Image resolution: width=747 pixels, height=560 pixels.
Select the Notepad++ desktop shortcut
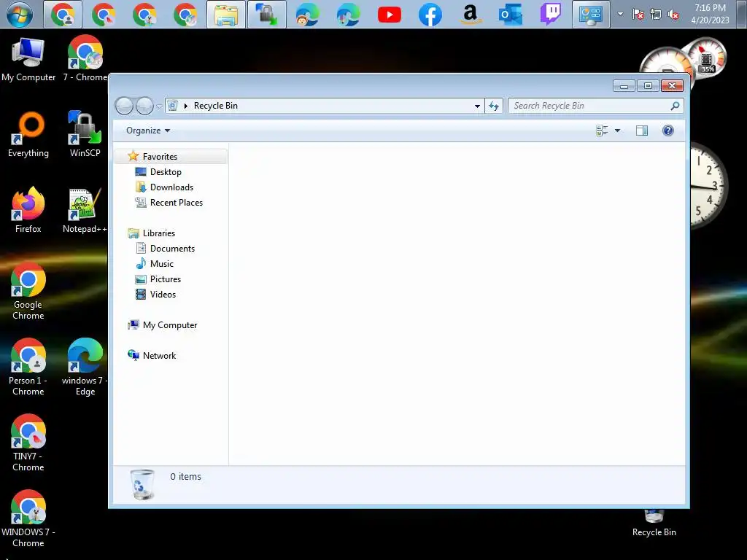85,210
